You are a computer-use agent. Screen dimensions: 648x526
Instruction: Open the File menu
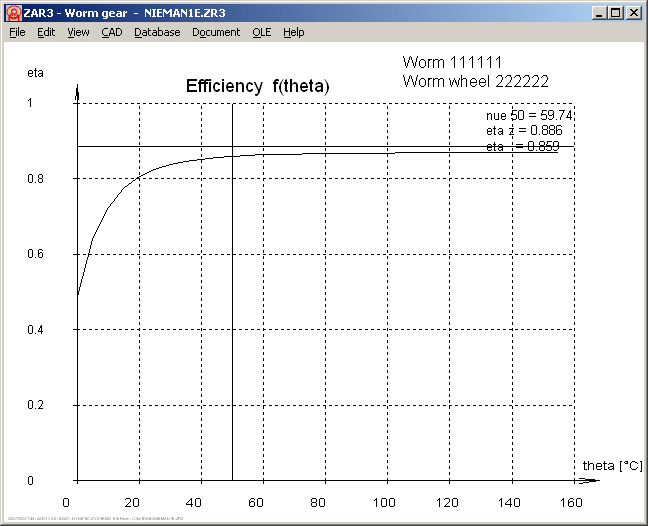[17, 32]
